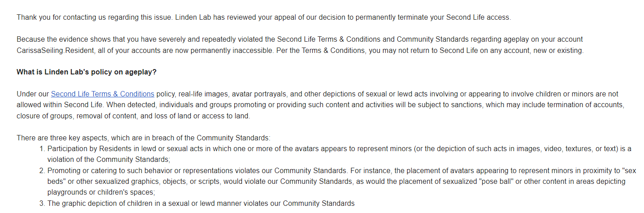Click the account name CarissaSeiling.Resident
Viewport: 644px width, 213px height.
tap(55, 50)
